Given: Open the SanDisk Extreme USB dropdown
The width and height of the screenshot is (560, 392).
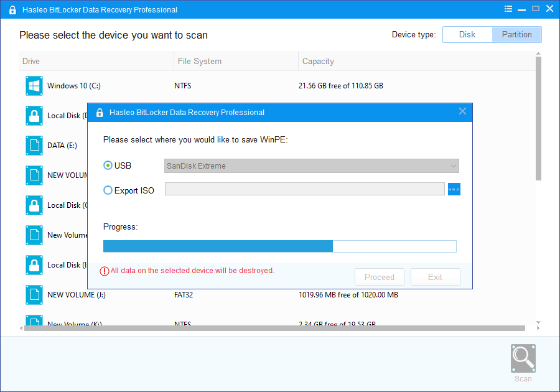Looking at the screenshot, I should [312, 166].
